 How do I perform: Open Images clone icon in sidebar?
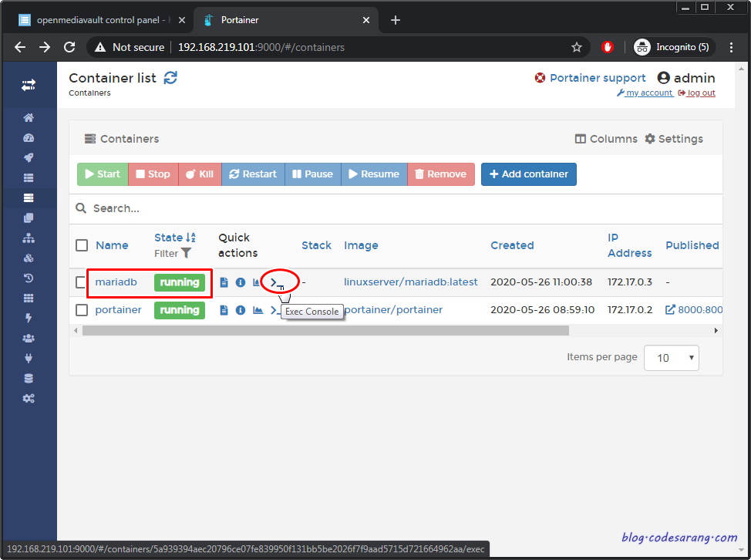tap(29, 218)
